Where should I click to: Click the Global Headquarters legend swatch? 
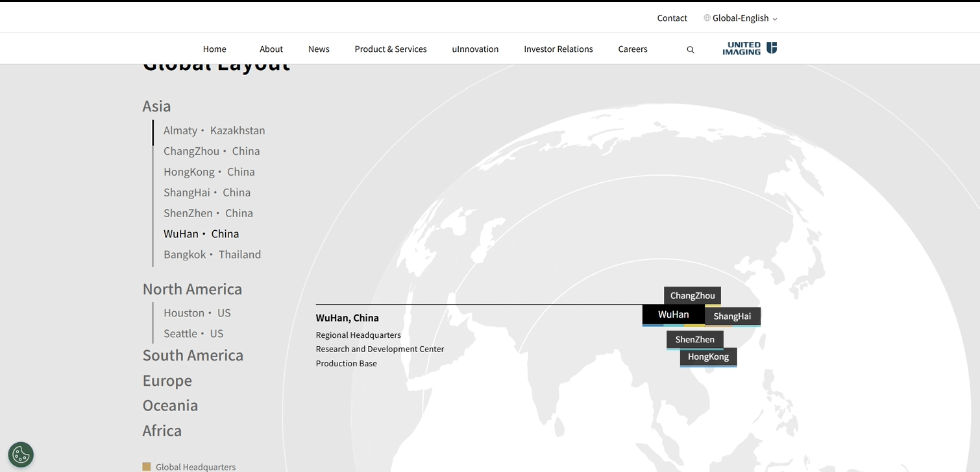[147, 467]
